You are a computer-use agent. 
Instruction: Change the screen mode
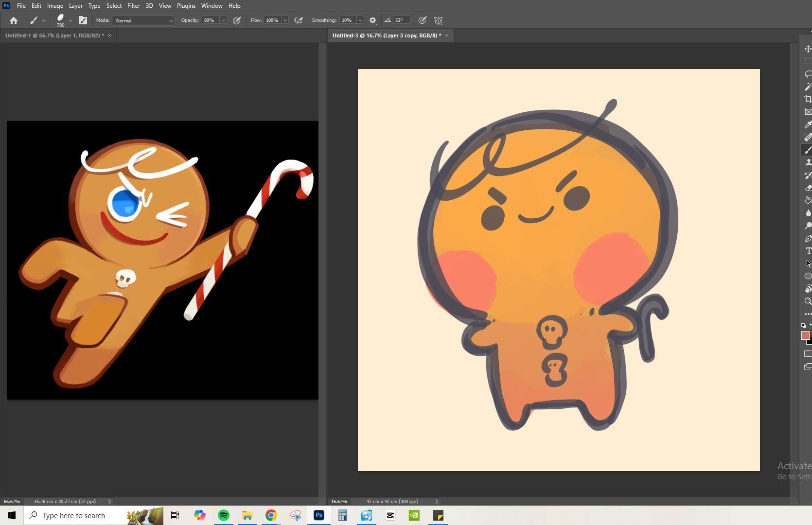pyautogui.click(x=808, y=367)
